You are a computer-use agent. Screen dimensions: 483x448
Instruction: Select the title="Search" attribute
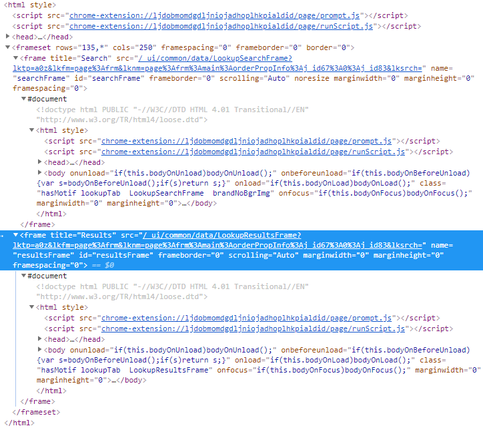point(81,58)
